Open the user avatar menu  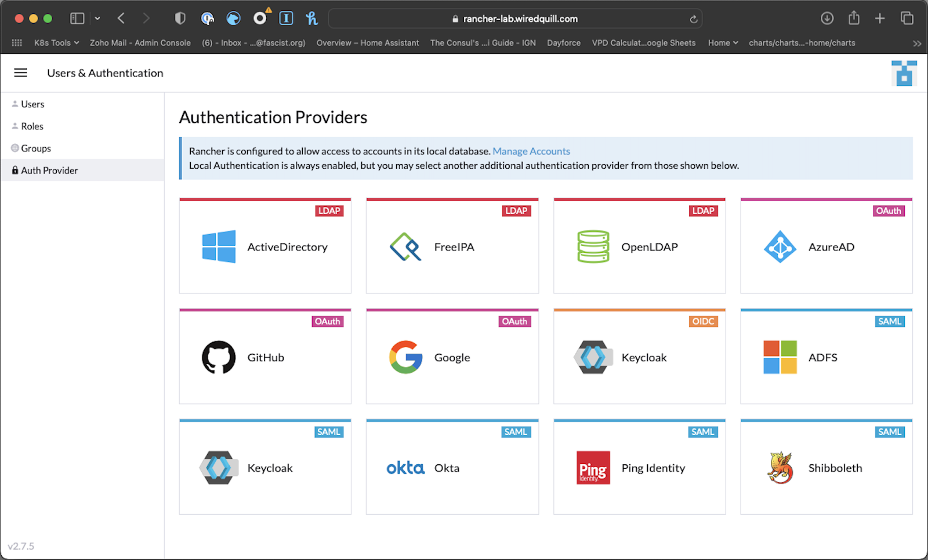[x=904, y=73]
